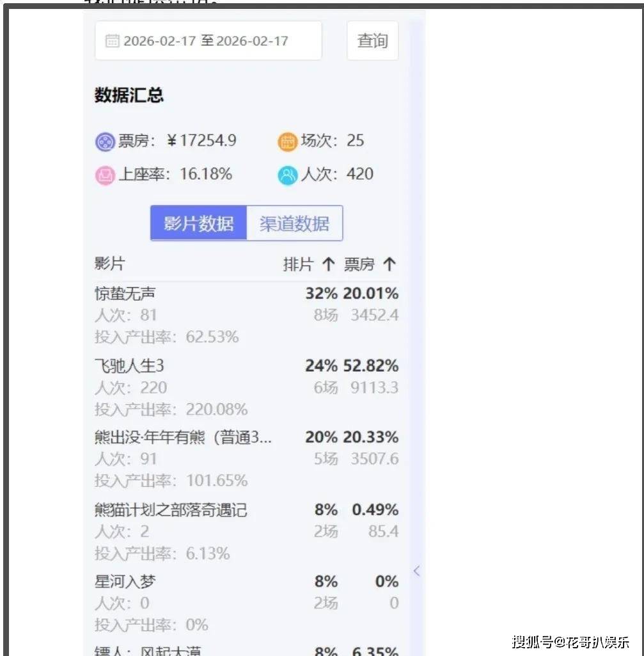This screenshot has height=656, width=644.
Task: Open the 星河入梦 film entry
Action: pyautogui.click(x=125, y=582)
